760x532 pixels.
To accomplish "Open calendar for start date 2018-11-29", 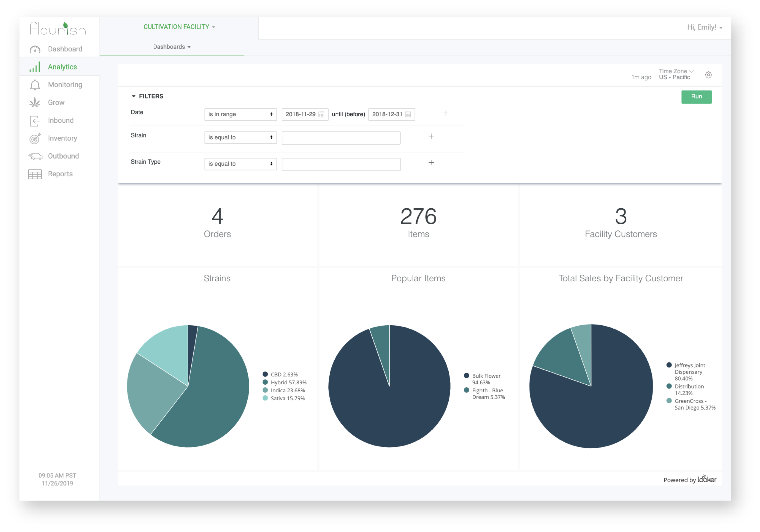I will coord(321,114).
